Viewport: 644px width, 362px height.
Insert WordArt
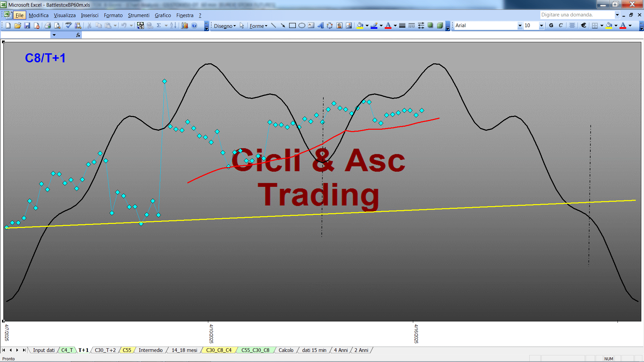[320, 25]
